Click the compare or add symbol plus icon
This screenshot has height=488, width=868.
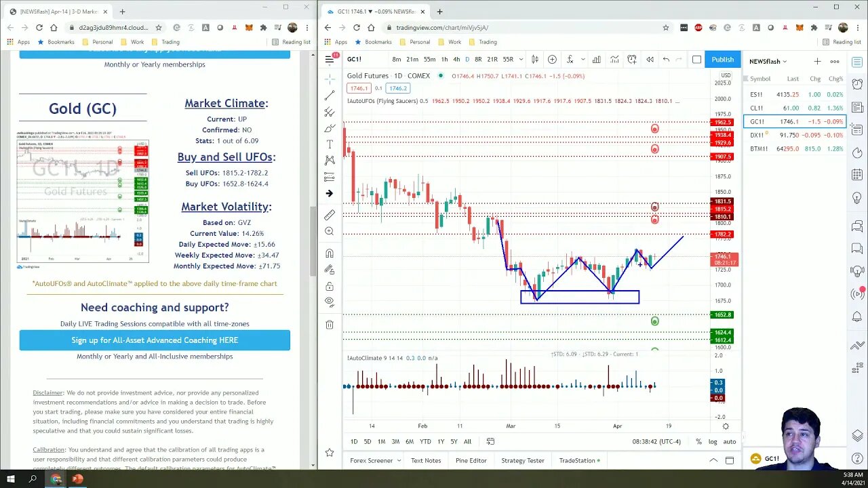(552, 60)
